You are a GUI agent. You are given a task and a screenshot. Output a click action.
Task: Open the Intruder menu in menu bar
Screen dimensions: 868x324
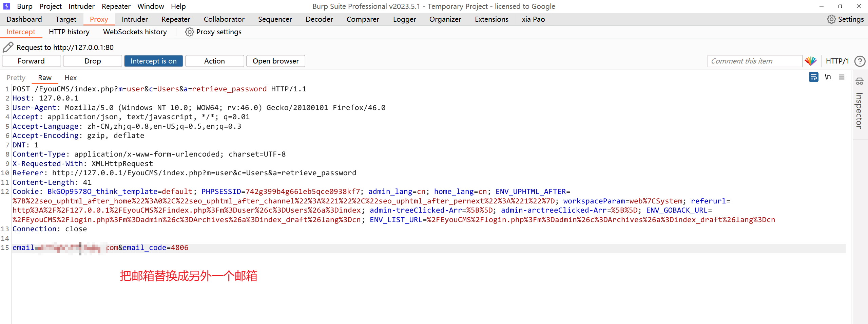pos(81,6)
